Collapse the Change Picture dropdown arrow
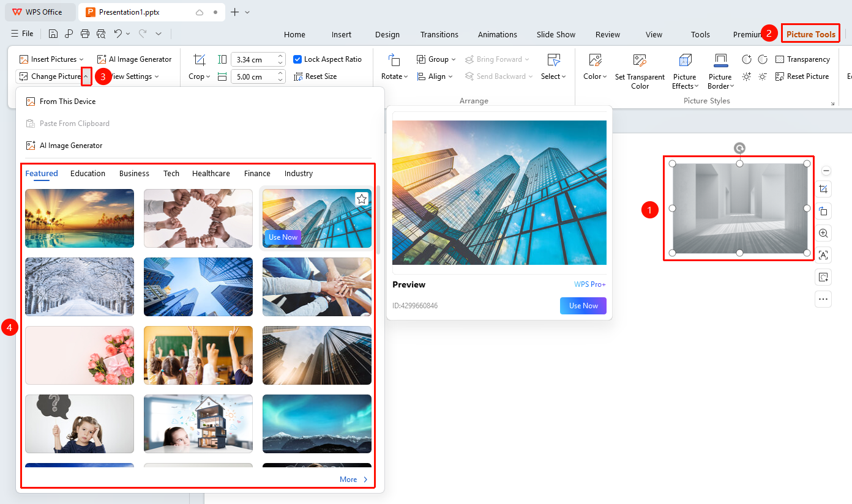 (x=86, y=76)
